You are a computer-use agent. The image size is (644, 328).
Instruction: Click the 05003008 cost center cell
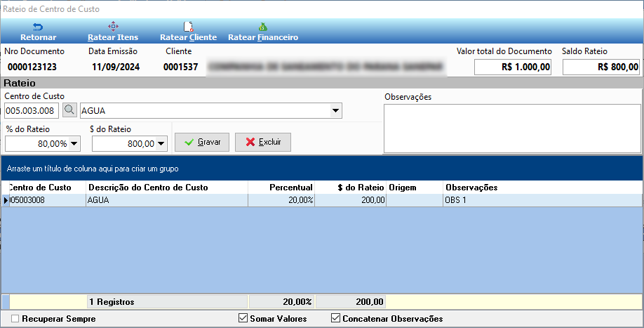tap(47, 200)
